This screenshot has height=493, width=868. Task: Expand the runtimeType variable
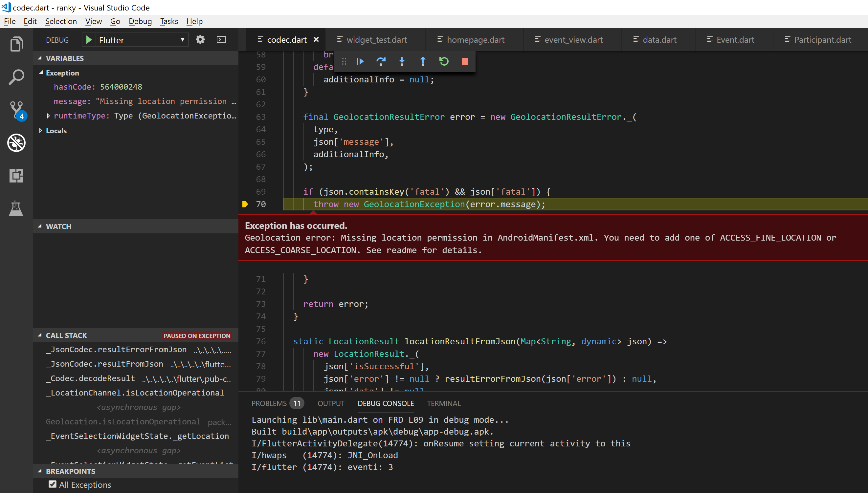point(48,116)
